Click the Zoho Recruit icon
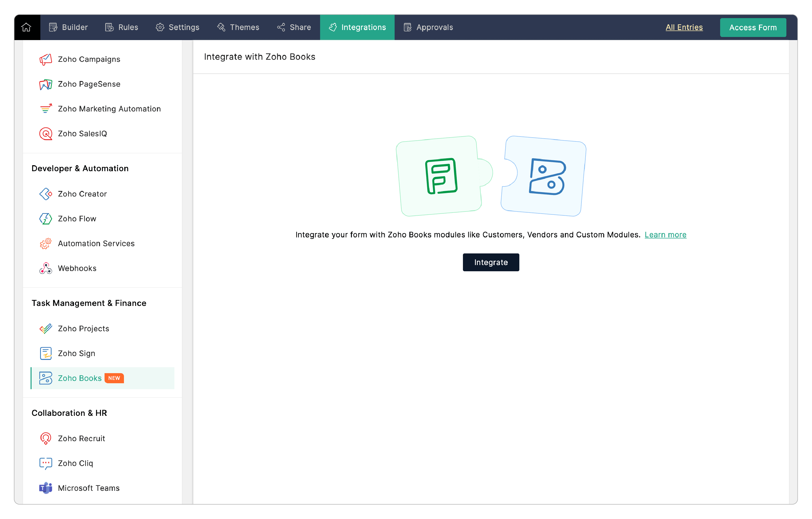Screen dimensions: 812x519 pos(46,439)
